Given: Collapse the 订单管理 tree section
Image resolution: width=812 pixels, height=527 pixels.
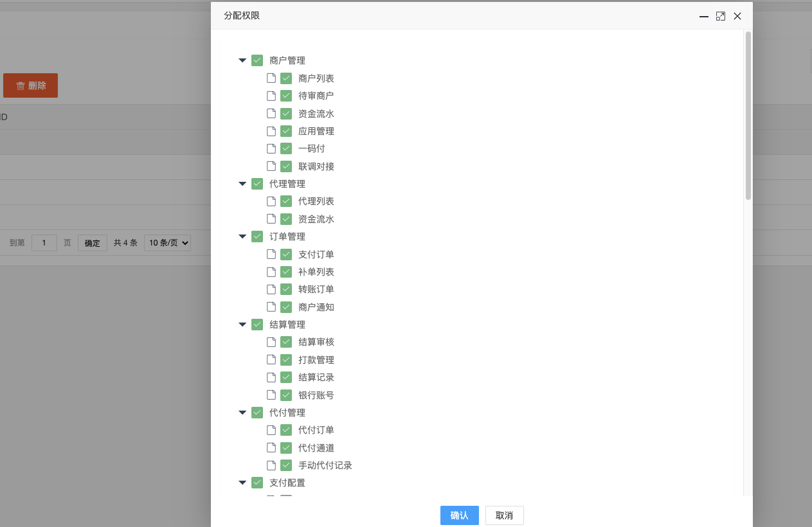Looking at the screenshot, I should pos(242,237).
